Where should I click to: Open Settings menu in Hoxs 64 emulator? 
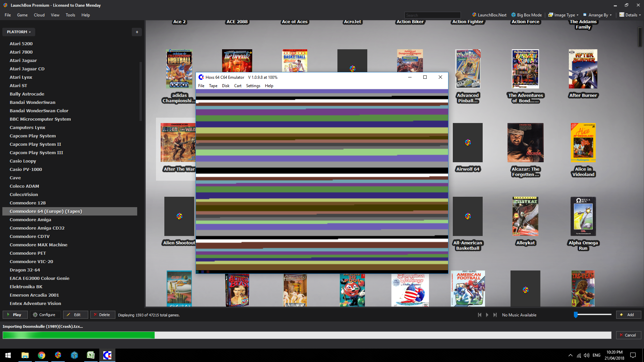253,86
